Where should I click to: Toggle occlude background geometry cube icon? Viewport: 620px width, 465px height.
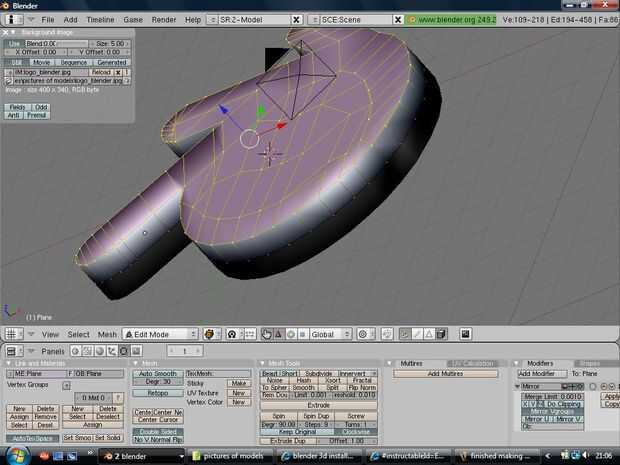click(x=441, y=334)
